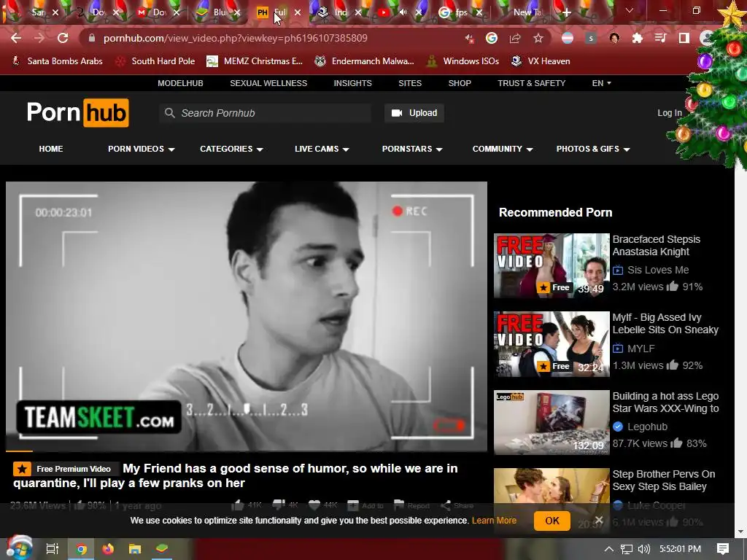Open the notification center icon
The image size is (747, 560).
tap(723, 549)
